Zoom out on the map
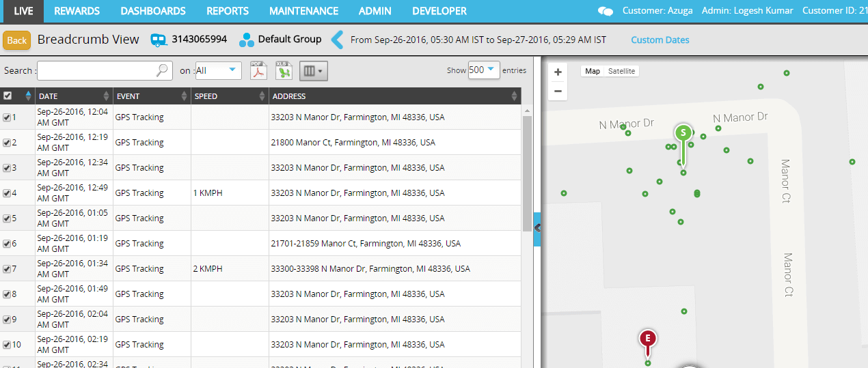868x368 pixels. [558, 91]
